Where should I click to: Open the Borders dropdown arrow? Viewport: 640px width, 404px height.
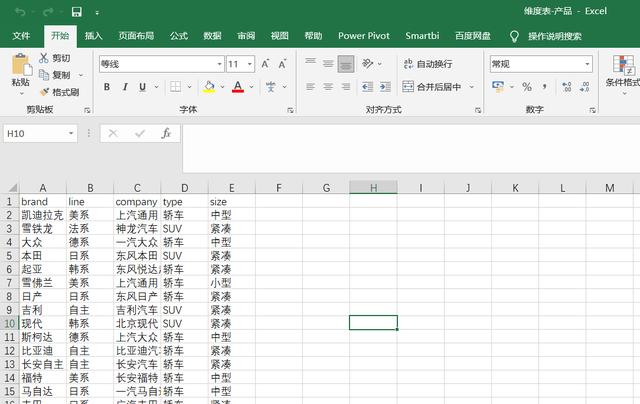tap(189, 87)
